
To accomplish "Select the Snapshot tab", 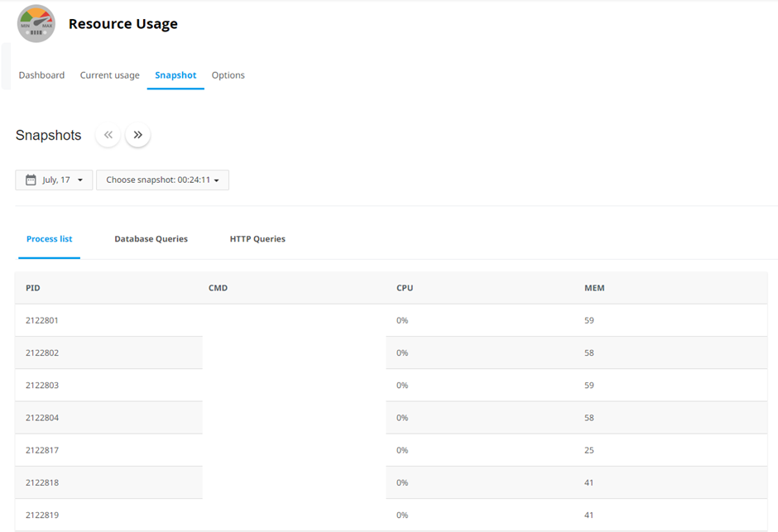I will (x=175, y=75).
